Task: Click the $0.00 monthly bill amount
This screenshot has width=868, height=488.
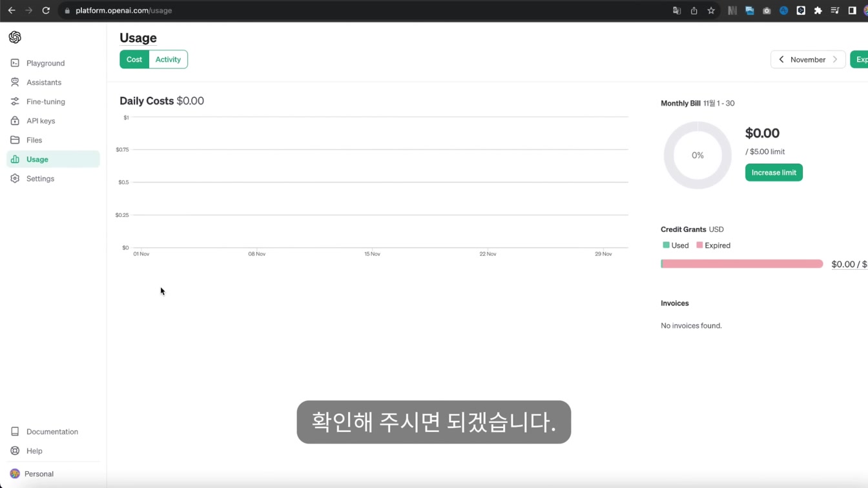Action: (762, 134)
